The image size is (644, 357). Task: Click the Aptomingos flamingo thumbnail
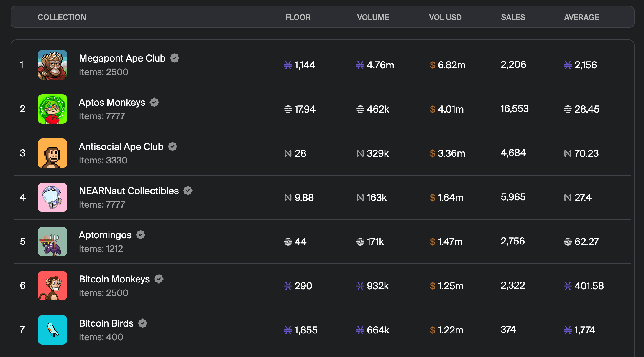coord(52,242)
